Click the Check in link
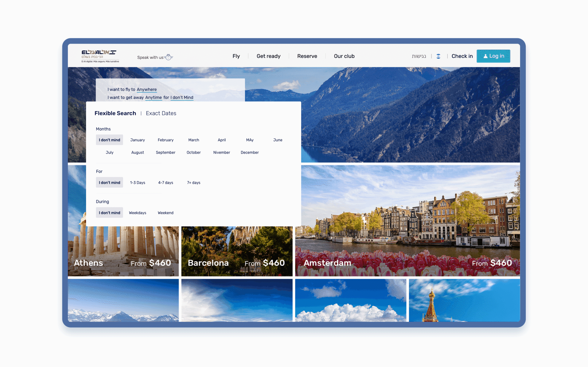Screen dimensions: 588x367 pos(462,56)
